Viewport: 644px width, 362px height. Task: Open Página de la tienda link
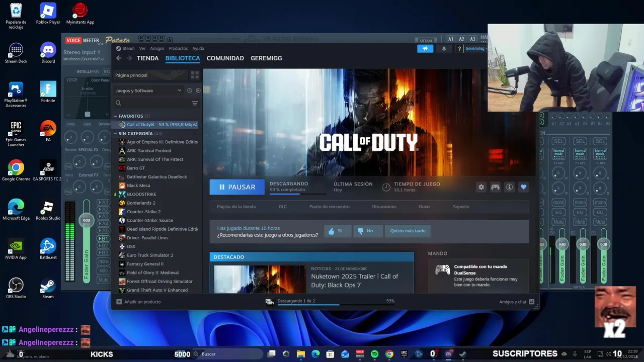click(x=236, y=207)
